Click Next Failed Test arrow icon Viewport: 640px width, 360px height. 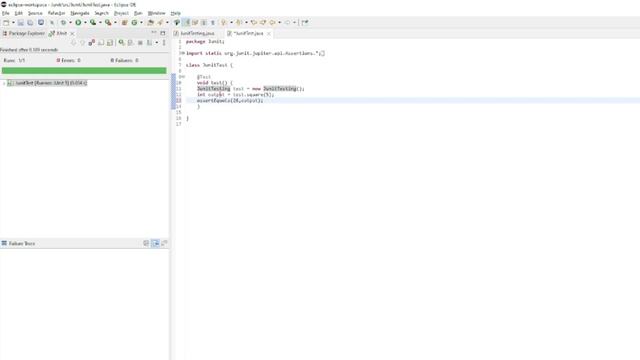[73, 42]
